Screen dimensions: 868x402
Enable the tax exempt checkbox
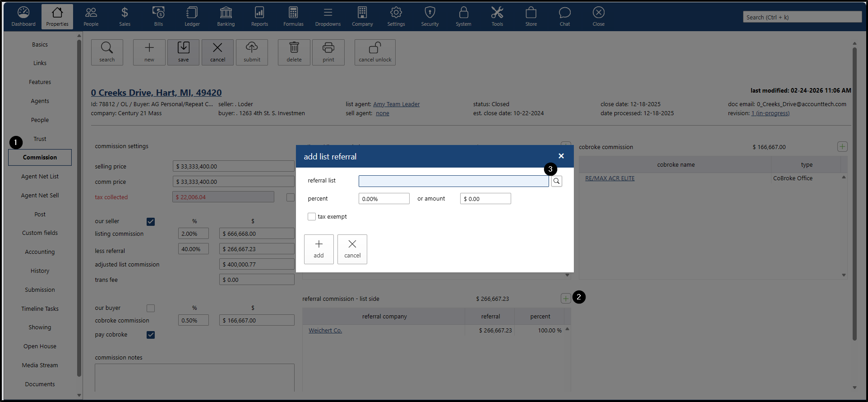coord(312,217)
